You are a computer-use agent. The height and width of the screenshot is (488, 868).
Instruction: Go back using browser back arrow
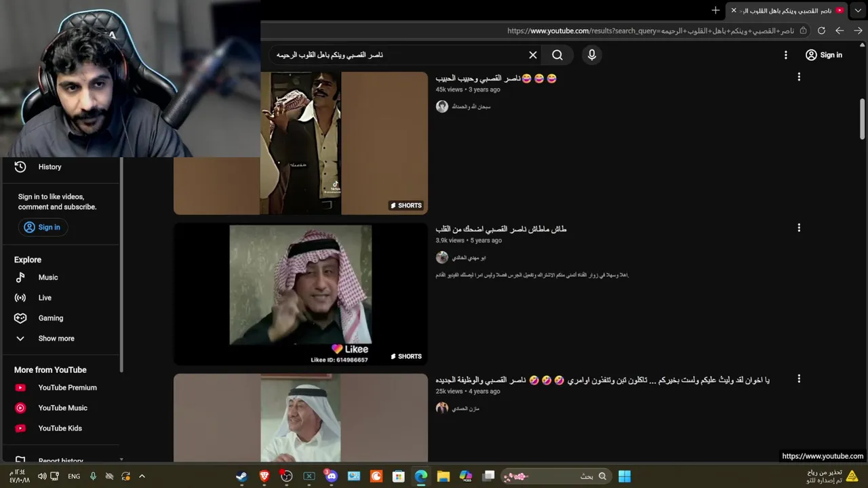(840, 30)
